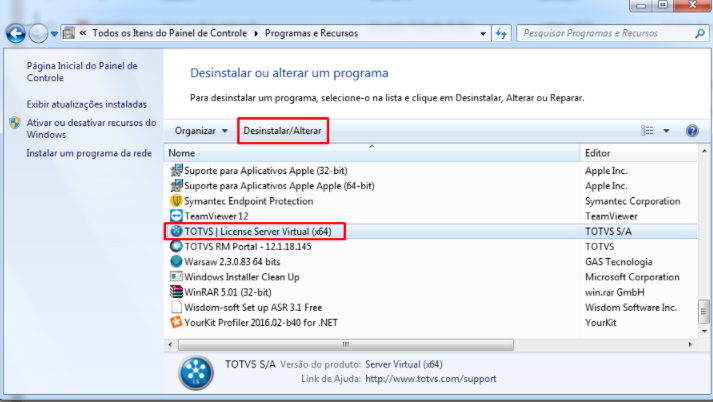Sort by the Editor column header

638,153
